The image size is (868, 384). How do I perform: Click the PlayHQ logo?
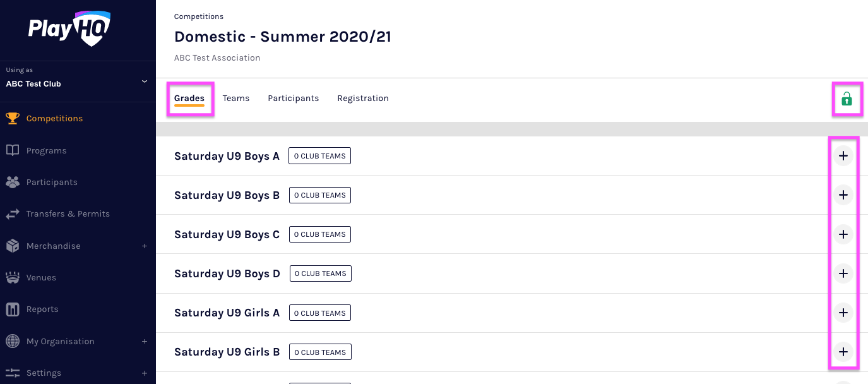click(x=69, y=29)
